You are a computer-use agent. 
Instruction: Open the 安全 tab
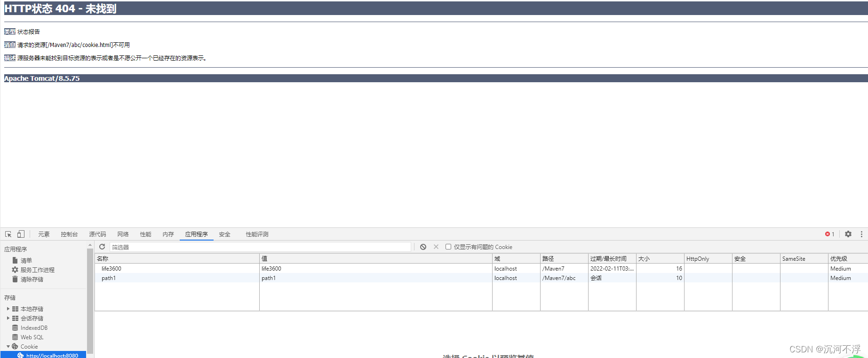coord(224,234)
